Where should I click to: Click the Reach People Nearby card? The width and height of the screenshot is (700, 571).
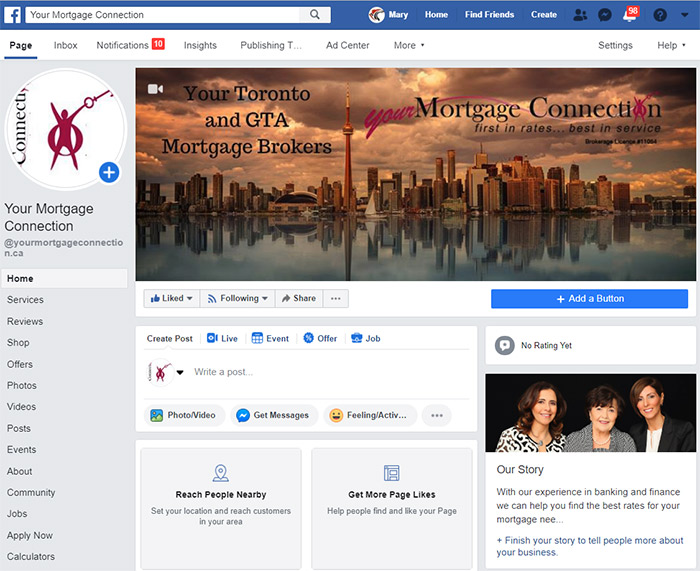pos(221,508)
